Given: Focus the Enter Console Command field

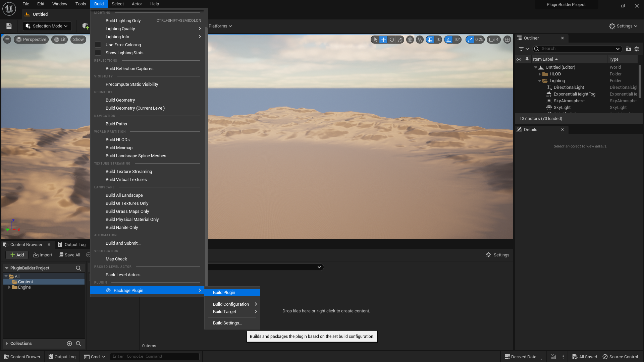Looking at the screenshot, I should click(x=154, y=357).
